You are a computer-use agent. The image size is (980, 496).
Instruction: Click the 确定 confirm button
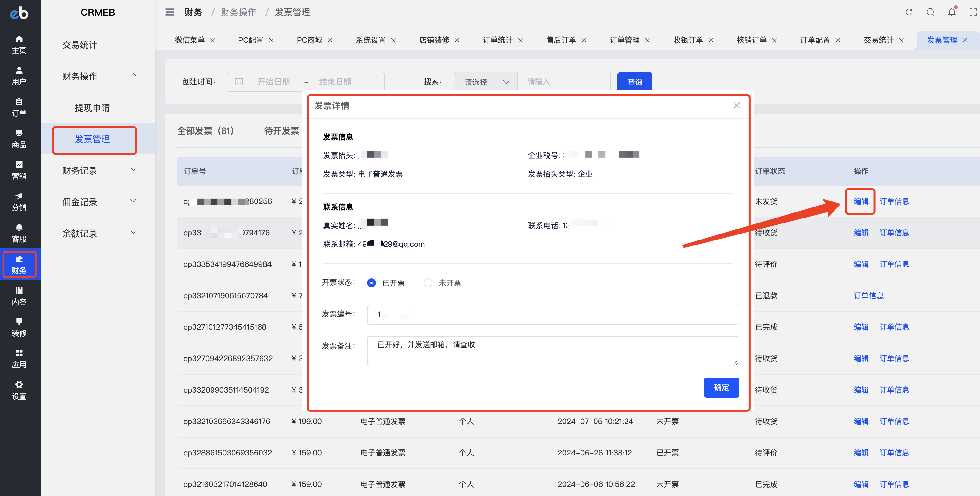click(x=721, y=387)
